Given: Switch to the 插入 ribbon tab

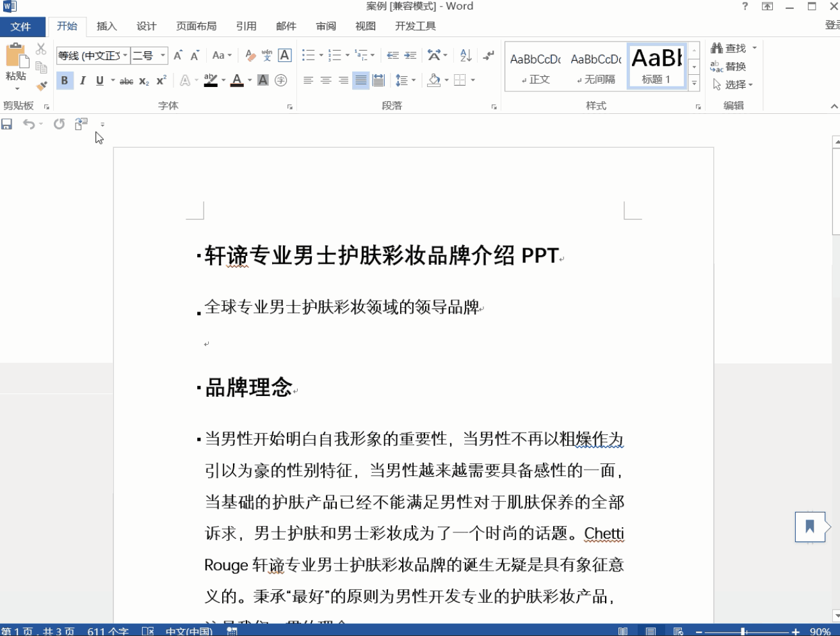Looking at the screenshot, I should pyautogui.click(x=106, y=26).
